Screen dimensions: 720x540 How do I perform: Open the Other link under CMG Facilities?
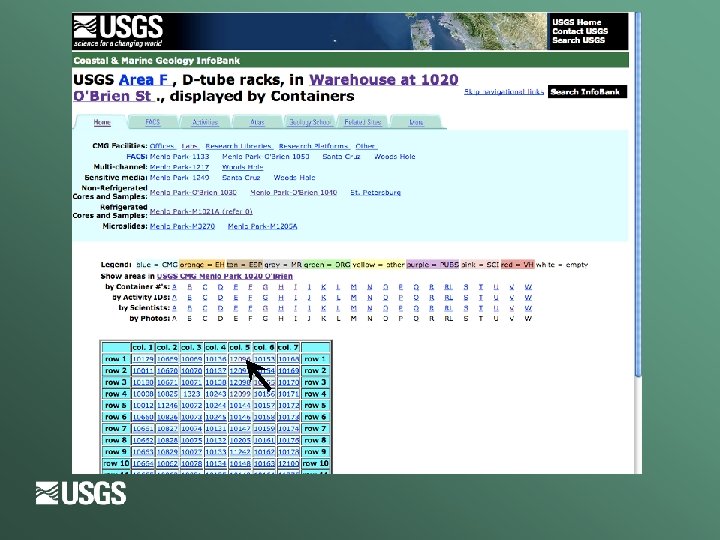point(366,146)
